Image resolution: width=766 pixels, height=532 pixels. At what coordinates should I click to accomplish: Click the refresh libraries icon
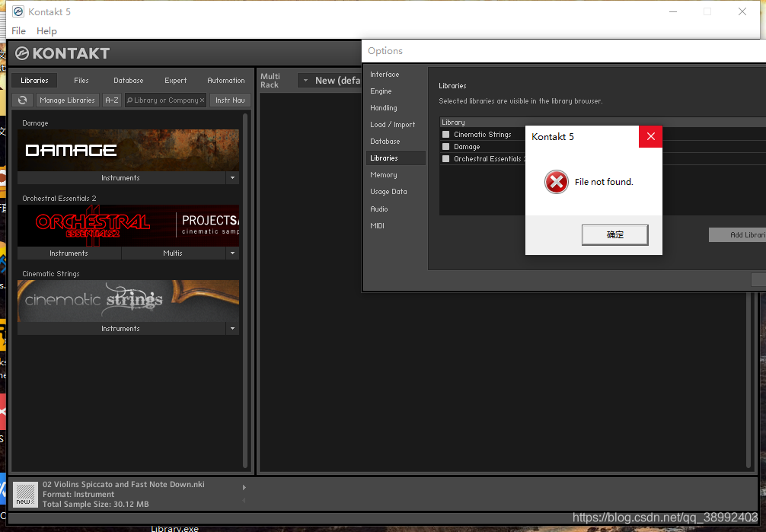(23, 100)
